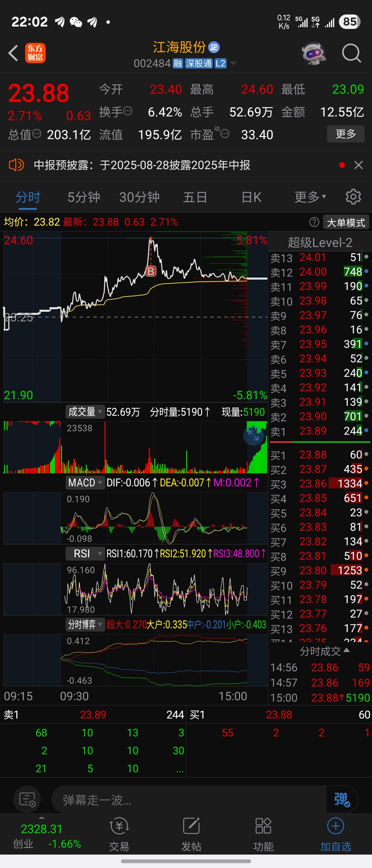Viewport: 372px width, 868px height.
Task: Switch to 5分钟 tab
Action: pos(84,197)
